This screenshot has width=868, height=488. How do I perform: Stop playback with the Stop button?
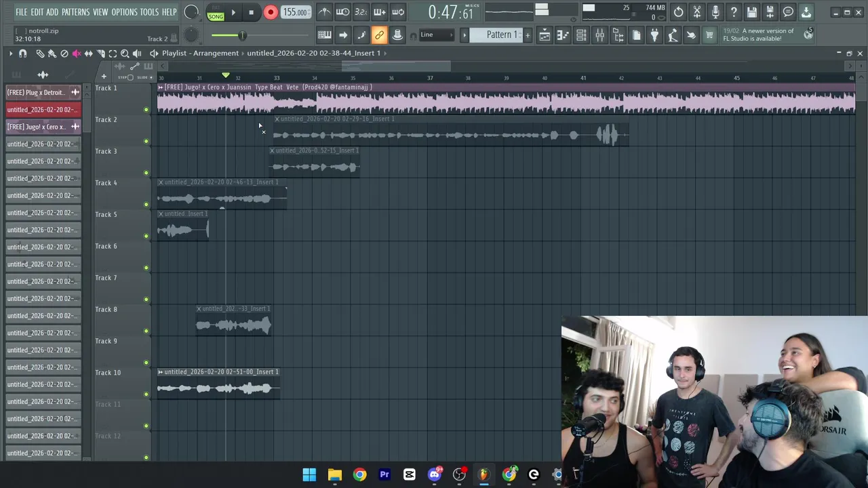251,12
